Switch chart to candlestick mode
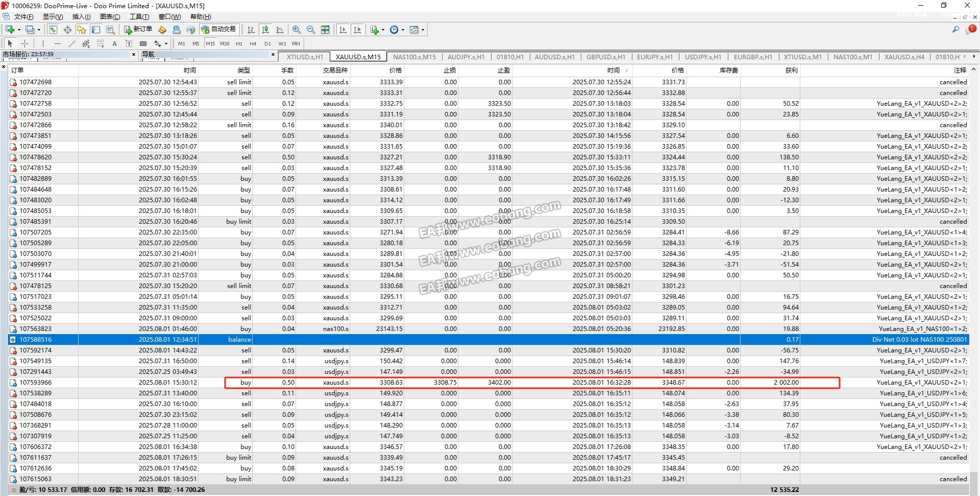 265,30
